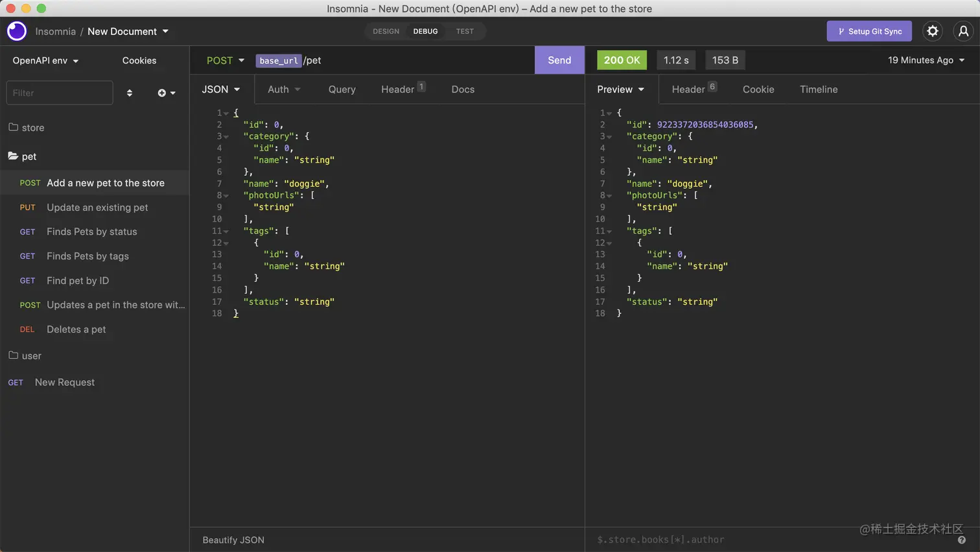Click the help question mark icon
Screen dimensions: 980x552
[x=962, y=540]
